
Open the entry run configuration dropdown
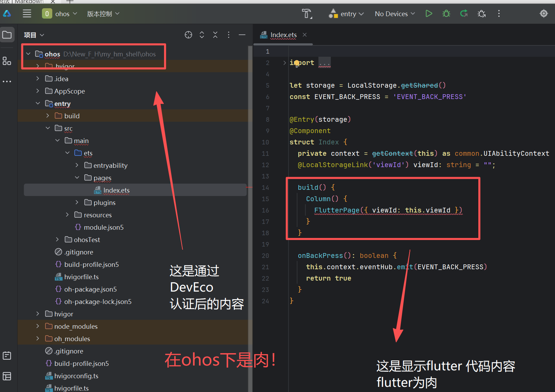click(x=346, y=14)
